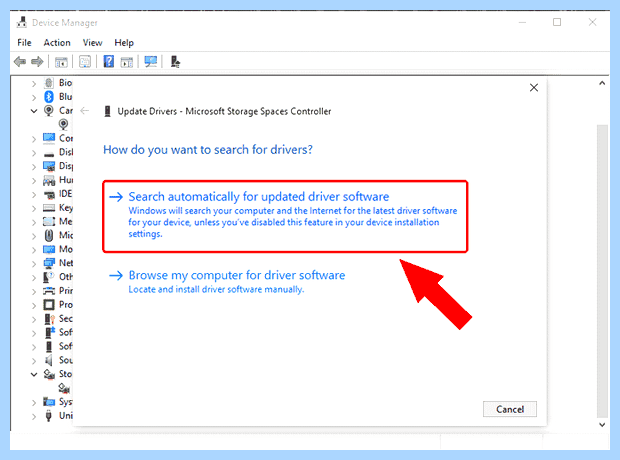Click the scrollbar down arrow
The height and width of the screenshot is (460, 620).
pos(602,425)
